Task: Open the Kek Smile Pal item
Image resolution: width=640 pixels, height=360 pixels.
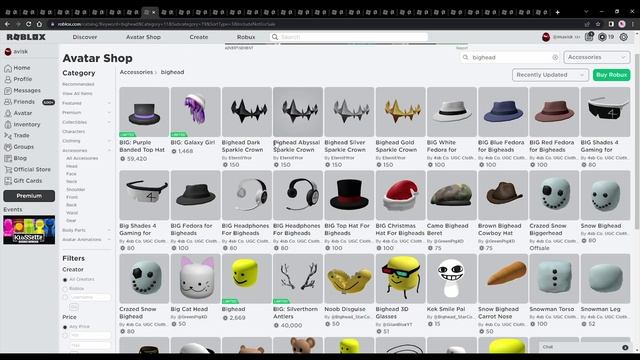Action: (452, 290)
